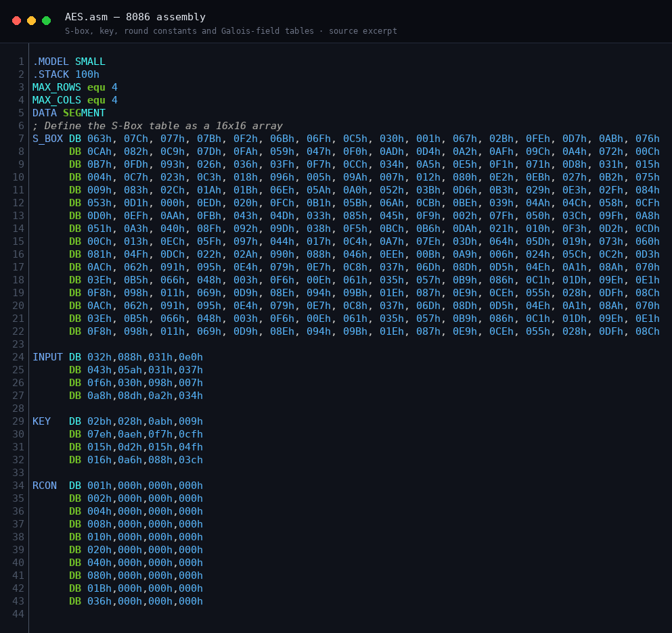Click value '07eh' on line 30

pyautogui.click(x=99, y=434)
